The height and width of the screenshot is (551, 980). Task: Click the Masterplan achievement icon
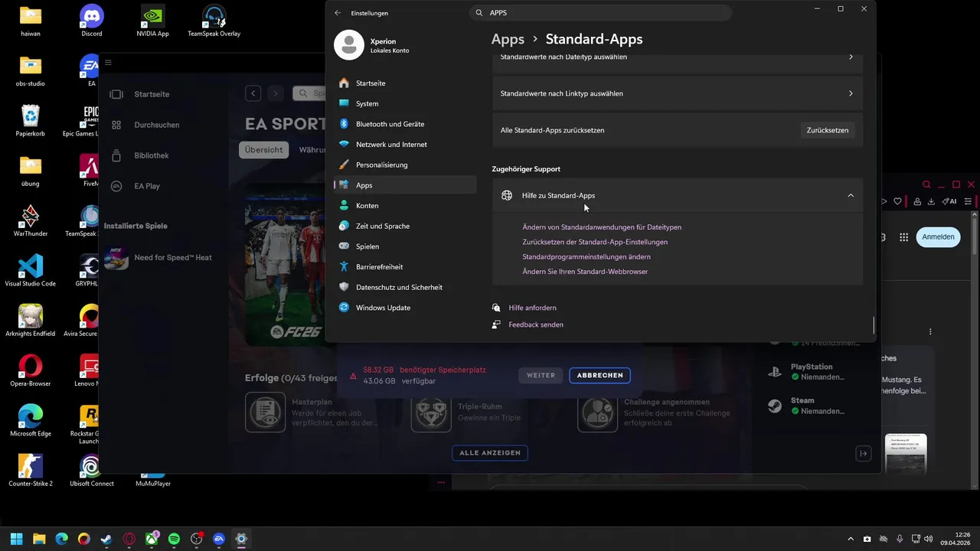265,412
